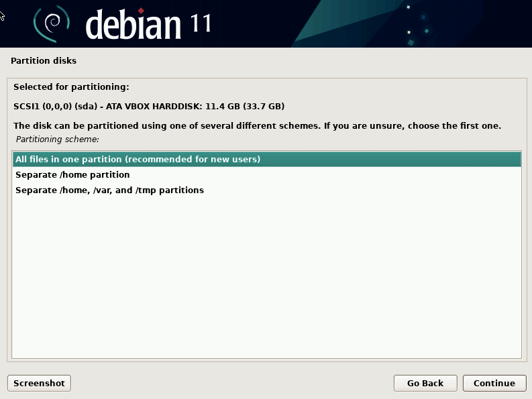Take a capture with the Screenshot button
The image size is (532, 399).
click(x=39, y=383)
